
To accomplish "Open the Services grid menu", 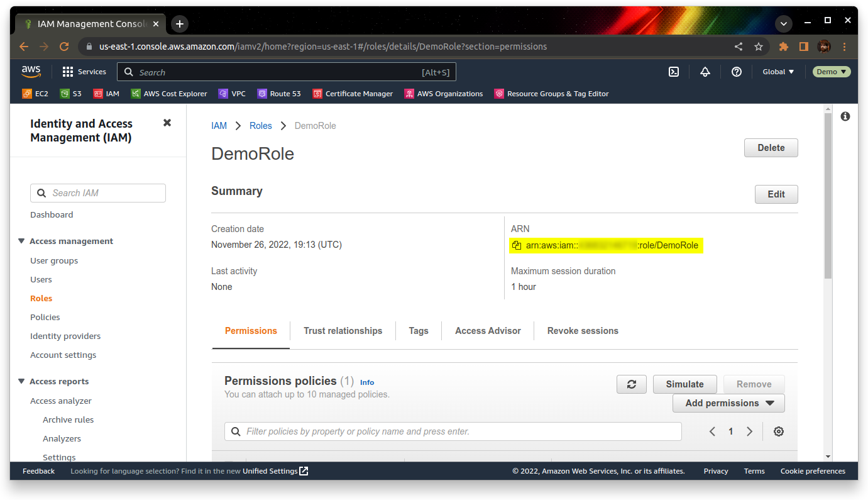I will point(84,72).
